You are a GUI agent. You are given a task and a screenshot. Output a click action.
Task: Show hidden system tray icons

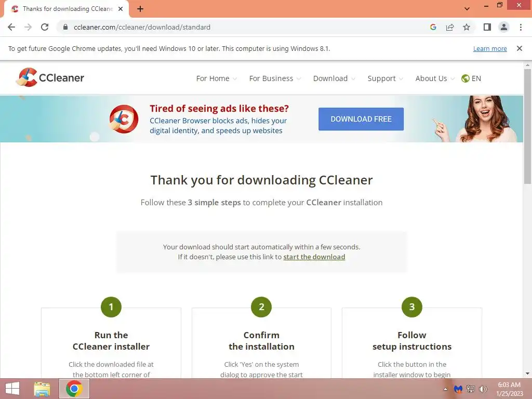pos(445,389)
